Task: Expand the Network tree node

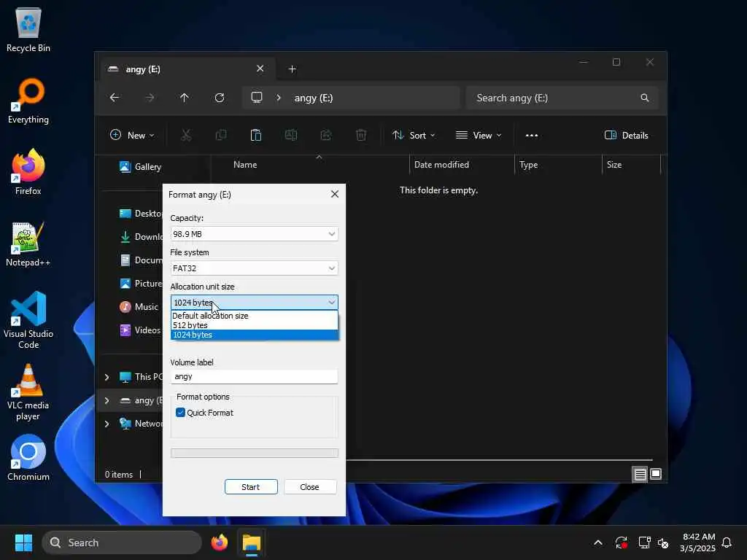Action: 107,424
